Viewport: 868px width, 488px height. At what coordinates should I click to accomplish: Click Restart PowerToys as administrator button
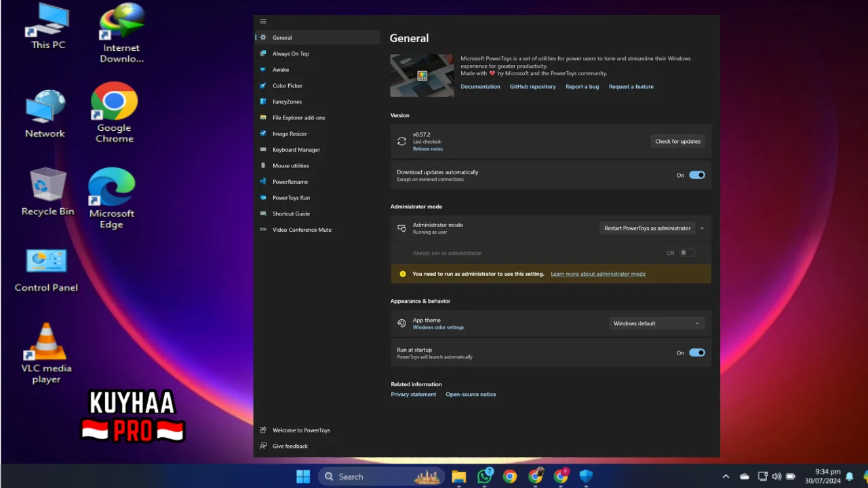point(648,228)
